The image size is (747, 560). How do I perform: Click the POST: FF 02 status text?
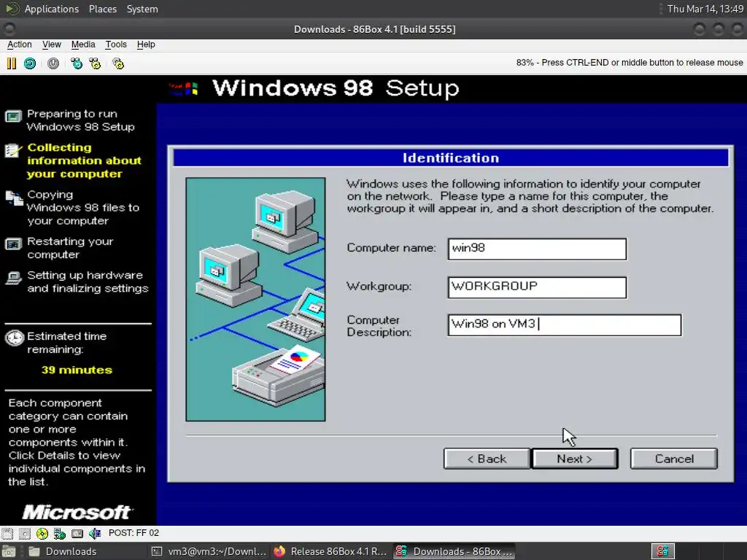click(134, 533)
